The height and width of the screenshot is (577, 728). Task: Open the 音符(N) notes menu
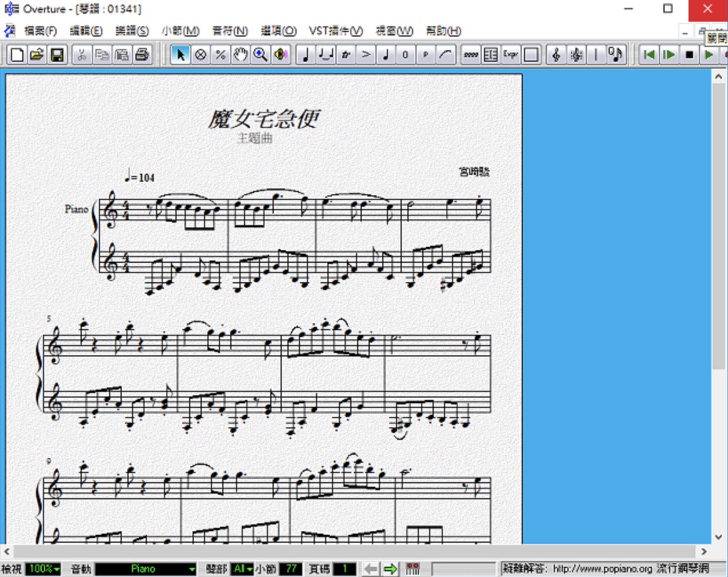(x=230, y=31)
